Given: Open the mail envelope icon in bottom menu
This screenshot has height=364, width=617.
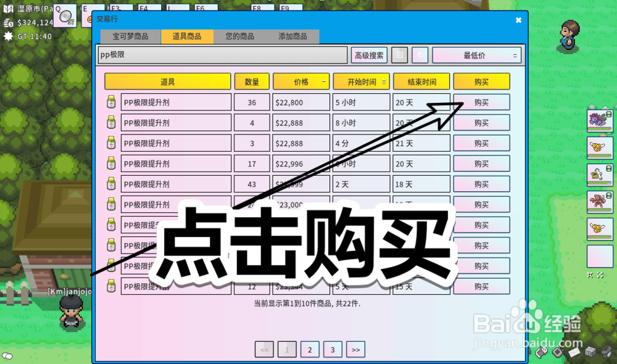Looking at the screenshot, I should click(574, 352).
